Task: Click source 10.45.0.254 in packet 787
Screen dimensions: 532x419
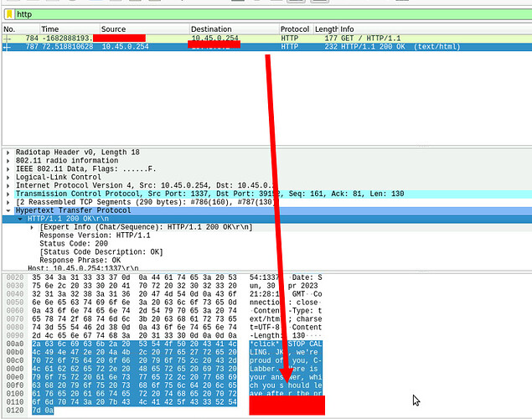Action: coord(125,47)
